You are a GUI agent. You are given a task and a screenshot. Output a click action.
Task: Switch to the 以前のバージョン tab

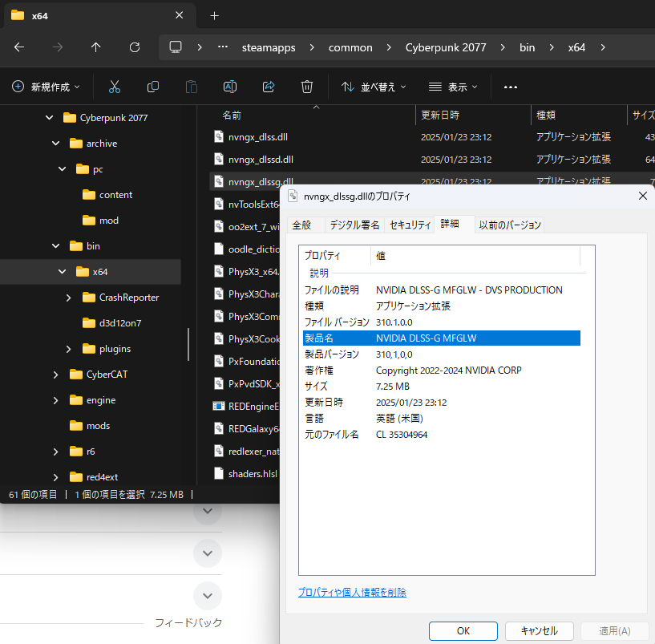(509, 225)
